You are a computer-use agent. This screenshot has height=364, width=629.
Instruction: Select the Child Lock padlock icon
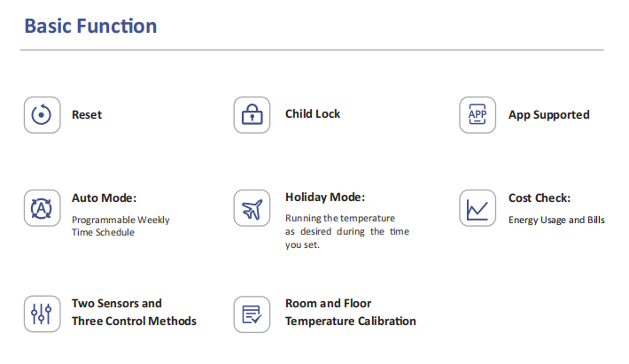click(252, 115)
